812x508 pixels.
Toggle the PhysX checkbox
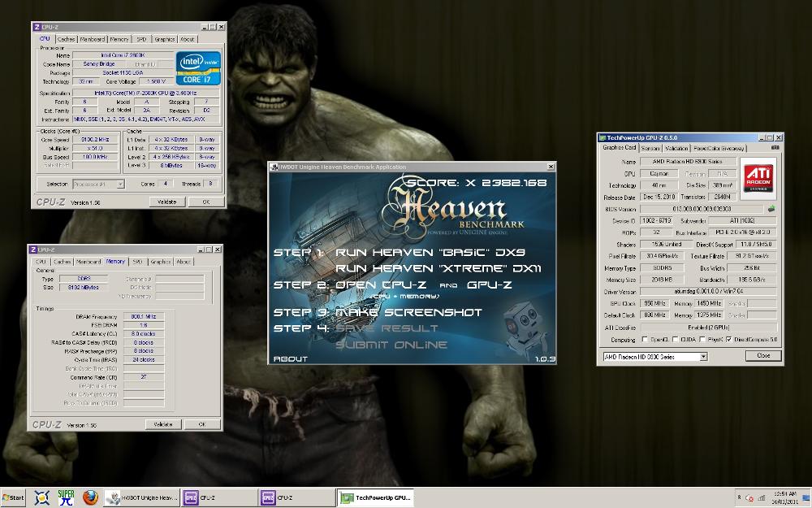(702, 340)
